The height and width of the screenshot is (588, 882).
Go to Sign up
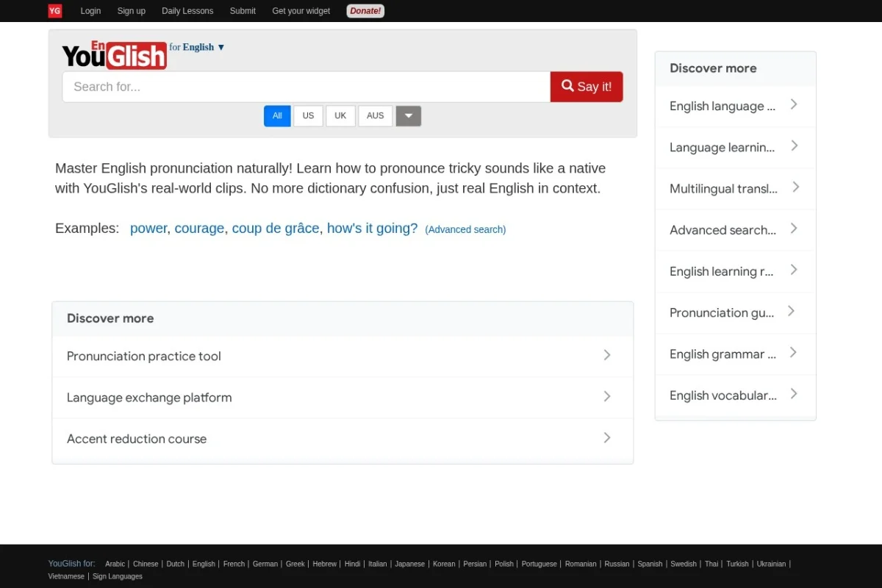(x=132, y=11)
